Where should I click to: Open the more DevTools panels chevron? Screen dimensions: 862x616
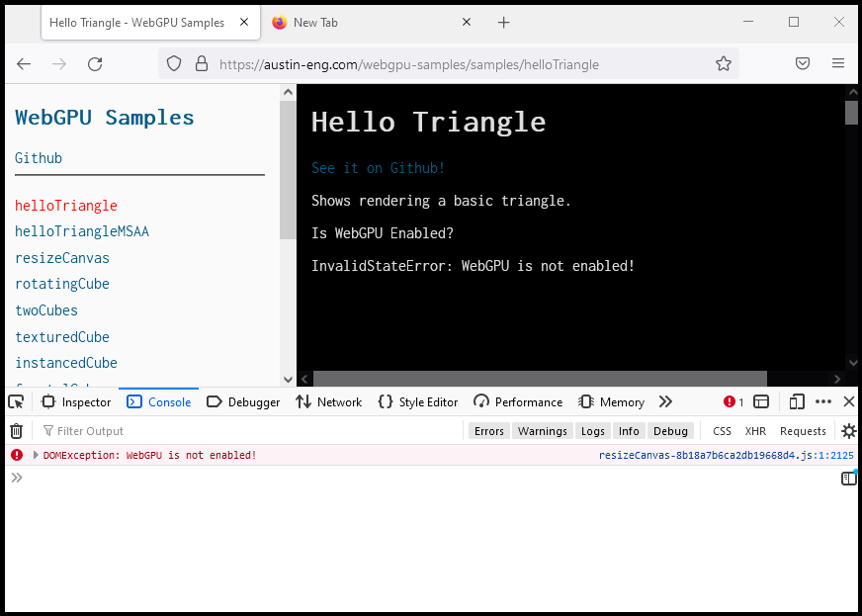[665, 401]
